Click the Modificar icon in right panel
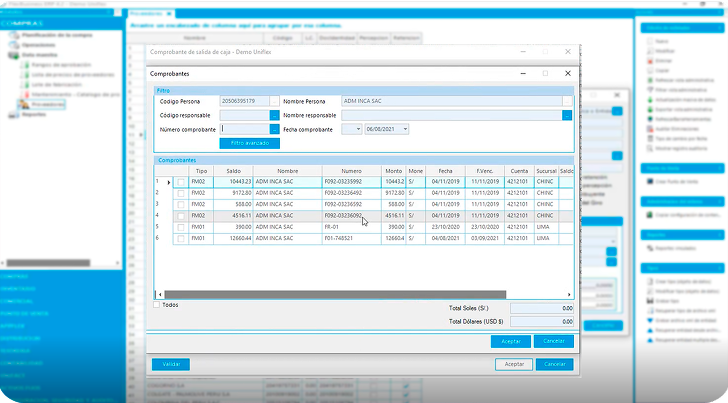This screenshot has width=728, height=403. pos(649,51)
